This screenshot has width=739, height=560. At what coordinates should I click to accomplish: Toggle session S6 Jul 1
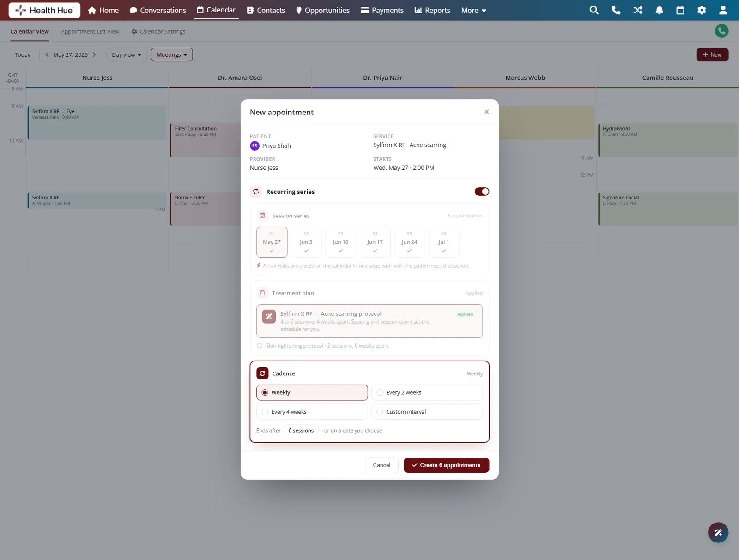click(x=444, y=242)
